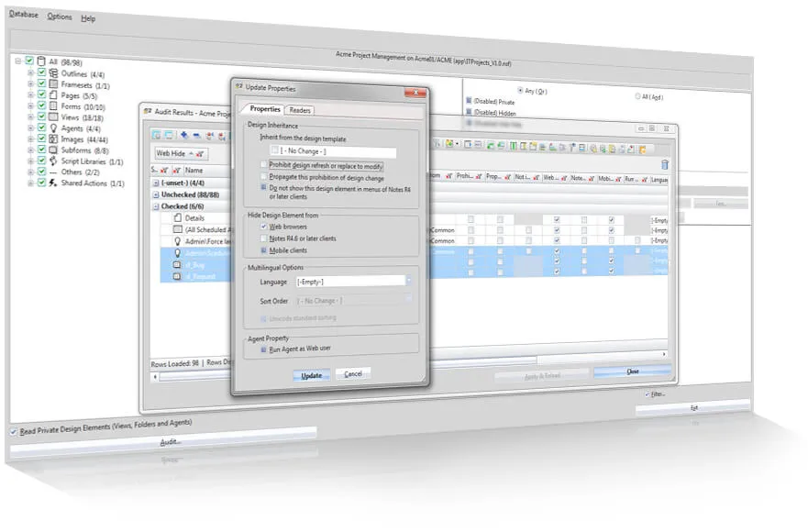
Task: Uncheck the All (98/98) checkbox
Action: pyautogui.click(x=30, y=61)
